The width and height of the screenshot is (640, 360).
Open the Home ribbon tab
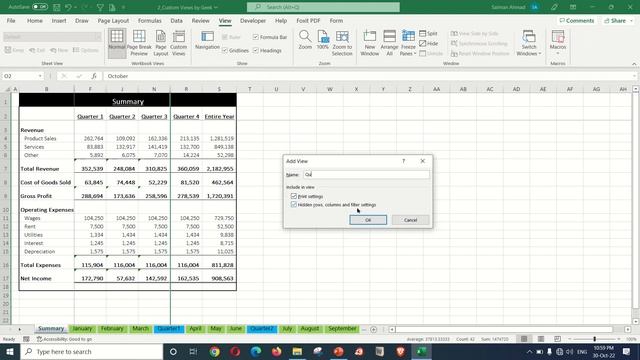[x=35, y=20]
